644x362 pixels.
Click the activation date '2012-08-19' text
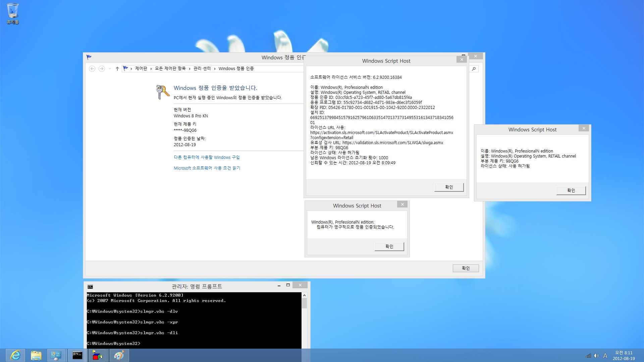click(185, 145)
